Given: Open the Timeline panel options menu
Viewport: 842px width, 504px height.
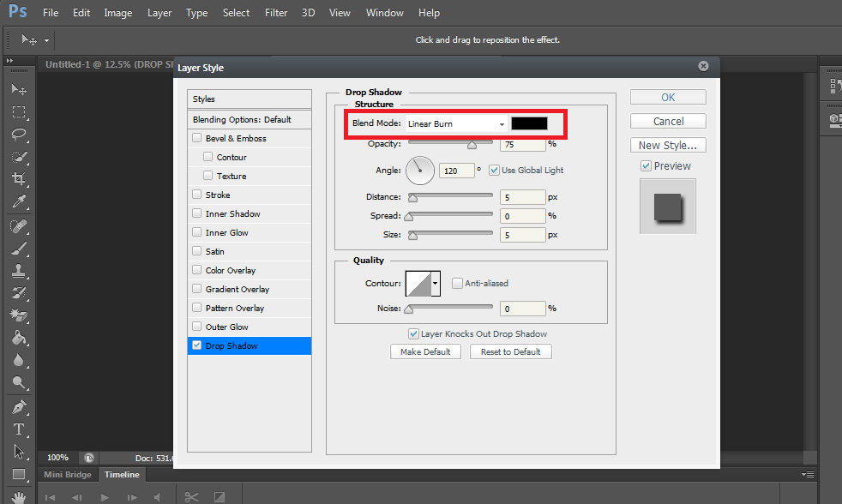Looking at the screenshot, I should pos(808,475).
